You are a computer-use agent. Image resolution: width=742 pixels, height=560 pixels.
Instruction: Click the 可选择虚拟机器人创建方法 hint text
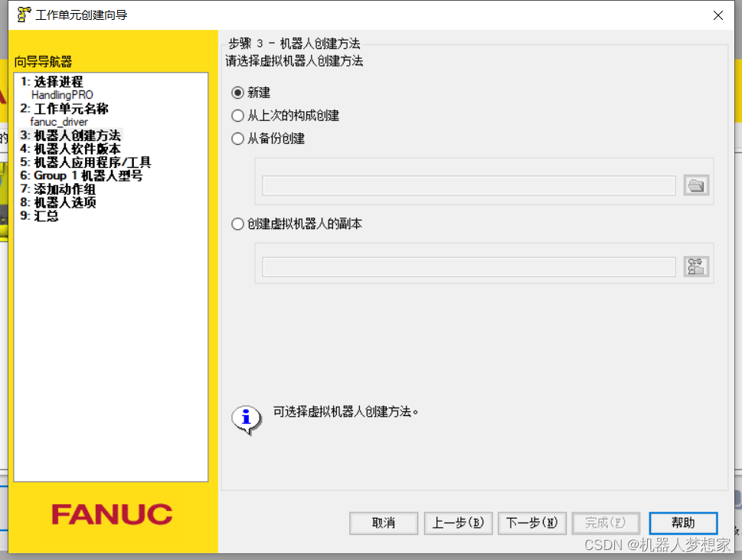tap(345, 412)
